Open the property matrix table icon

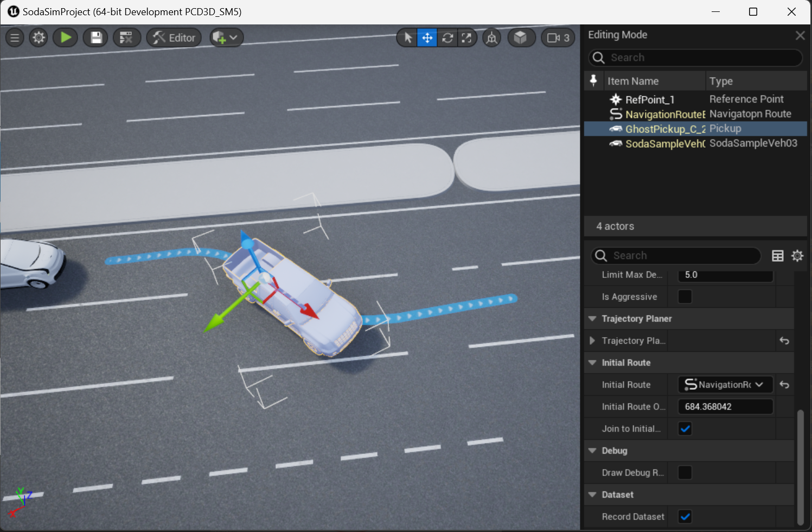pyautogui.click(x=777, y=256)
